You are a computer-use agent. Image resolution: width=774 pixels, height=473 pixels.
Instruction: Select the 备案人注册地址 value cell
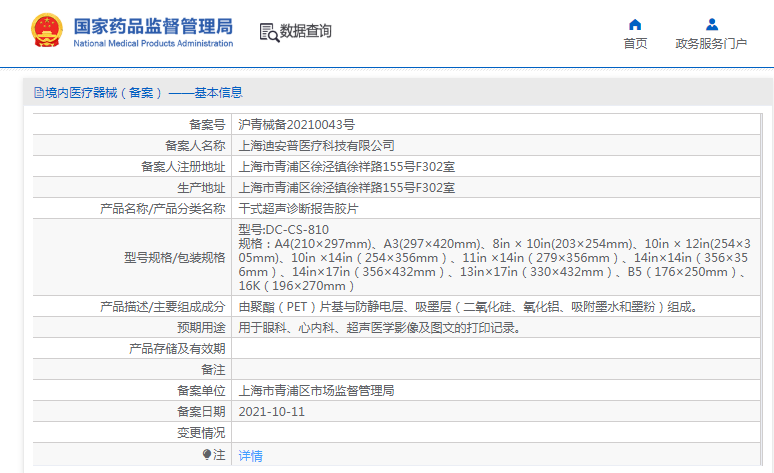pos(496,167)
